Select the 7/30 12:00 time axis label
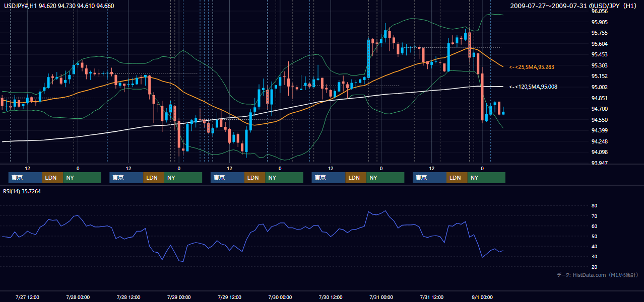The image size is (644, 302). pos(331,297)
